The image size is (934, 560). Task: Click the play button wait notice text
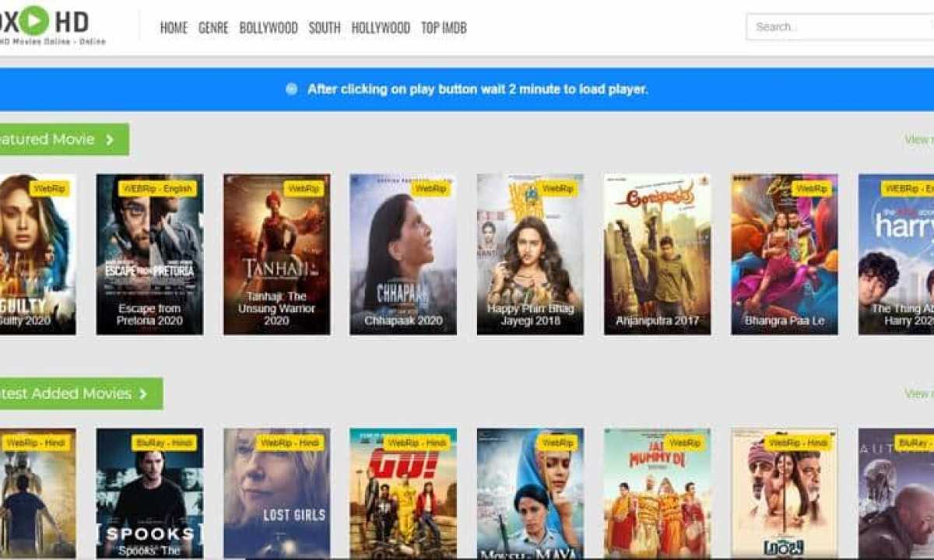[477, 89]
